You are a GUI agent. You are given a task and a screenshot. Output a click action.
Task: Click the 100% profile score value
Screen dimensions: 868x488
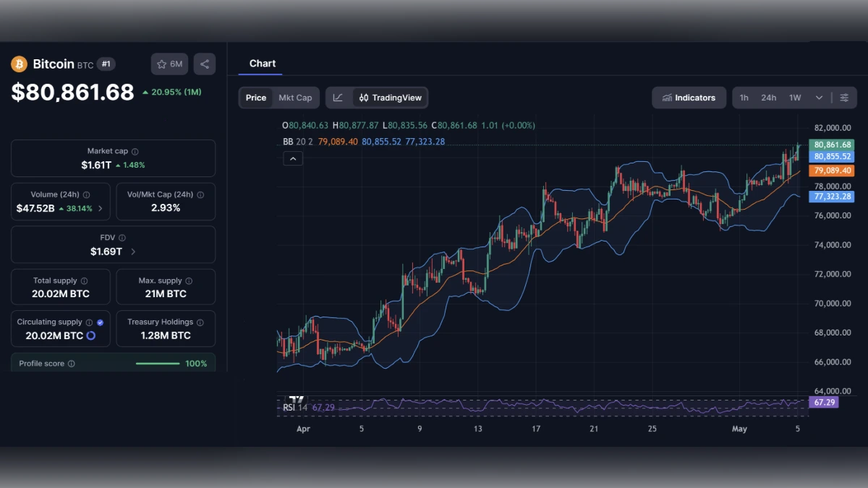click(x=196, y=364)
